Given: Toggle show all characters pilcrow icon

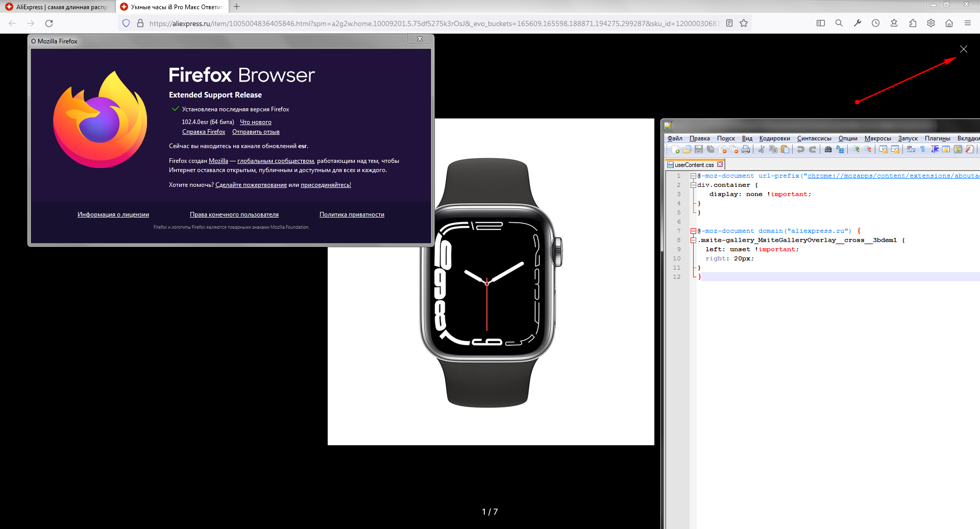Looking at the screenshot, I should coord(923,149).
